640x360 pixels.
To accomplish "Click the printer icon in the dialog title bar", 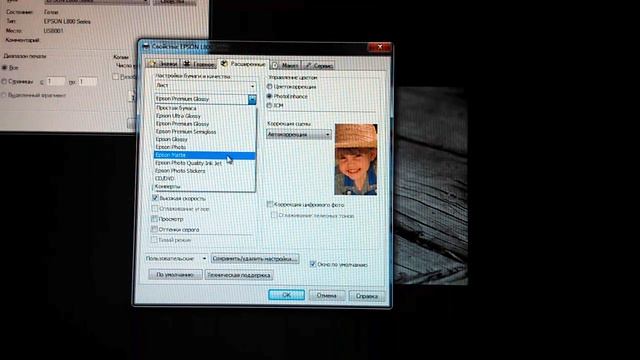I will tap(146, 47).
